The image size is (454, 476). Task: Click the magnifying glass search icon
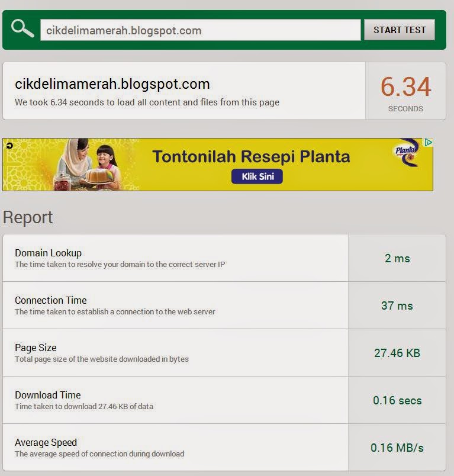pyautogui.click(x=22, y=28)
